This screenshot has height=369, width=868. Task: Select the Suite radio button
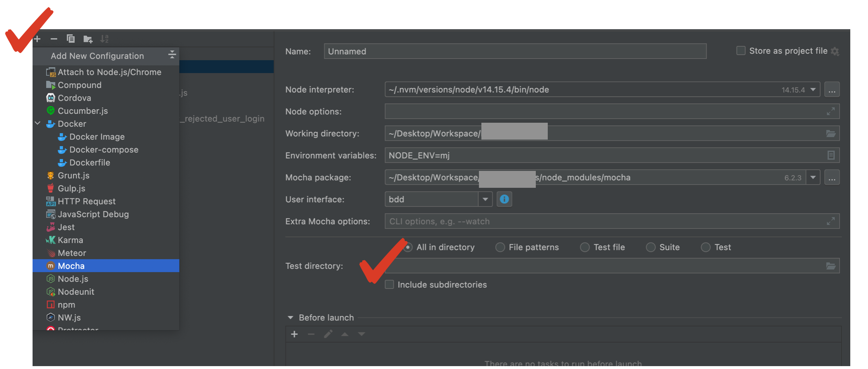click(650, 247)
